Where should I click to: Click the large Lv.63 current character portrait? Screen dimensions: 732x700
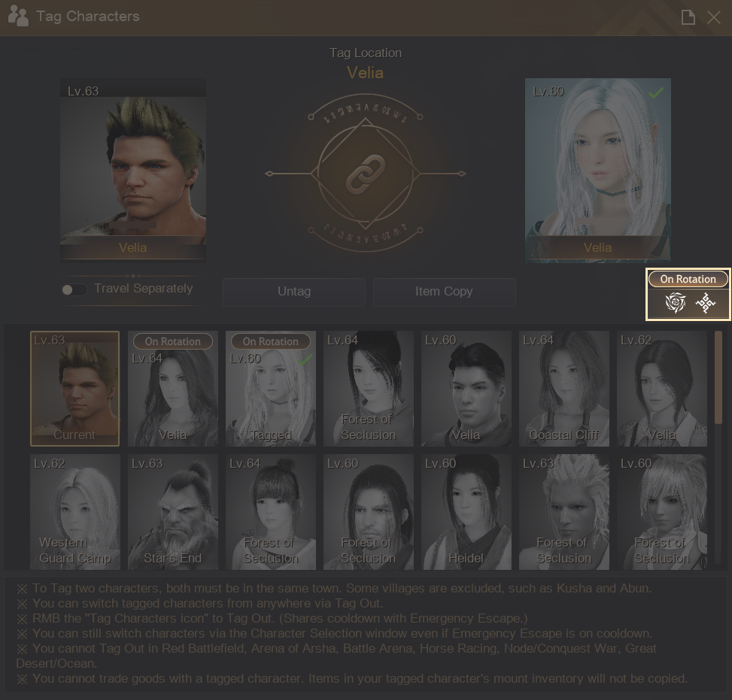point(133,171)
